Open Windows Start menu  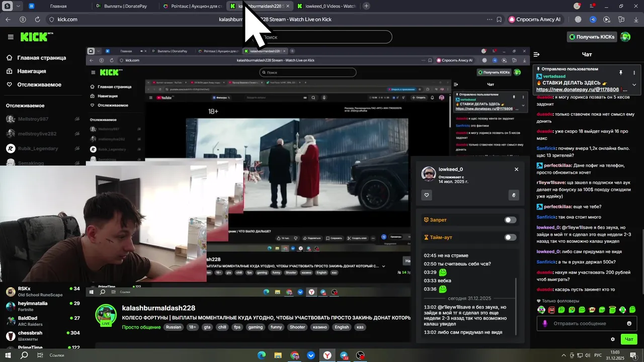click(8, 355)
